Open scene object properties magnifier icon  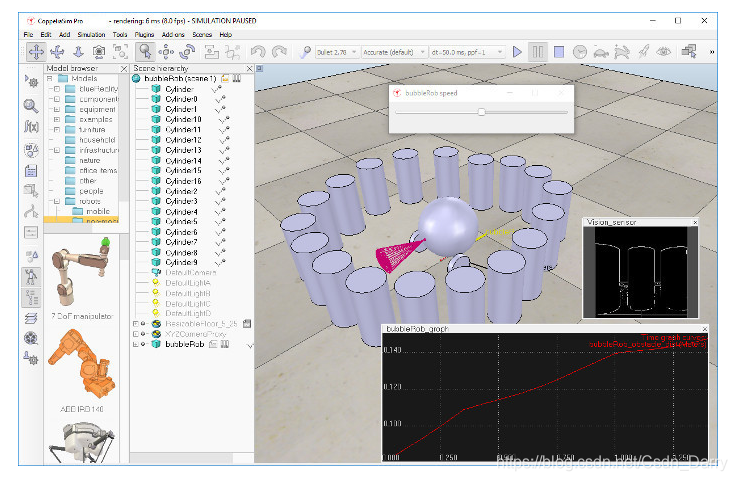pyautogui.click(x=31, y=105)
